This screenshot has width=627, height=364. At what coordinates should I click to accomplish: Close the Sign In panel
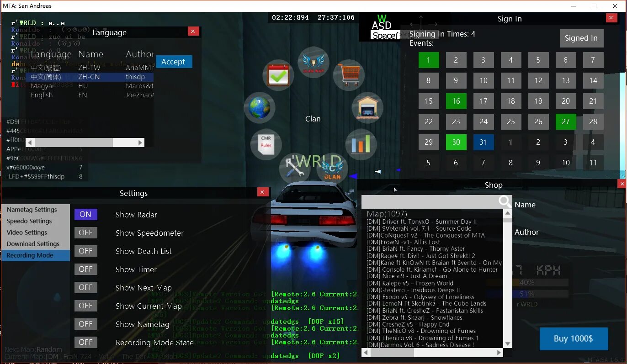coord(611,18)
